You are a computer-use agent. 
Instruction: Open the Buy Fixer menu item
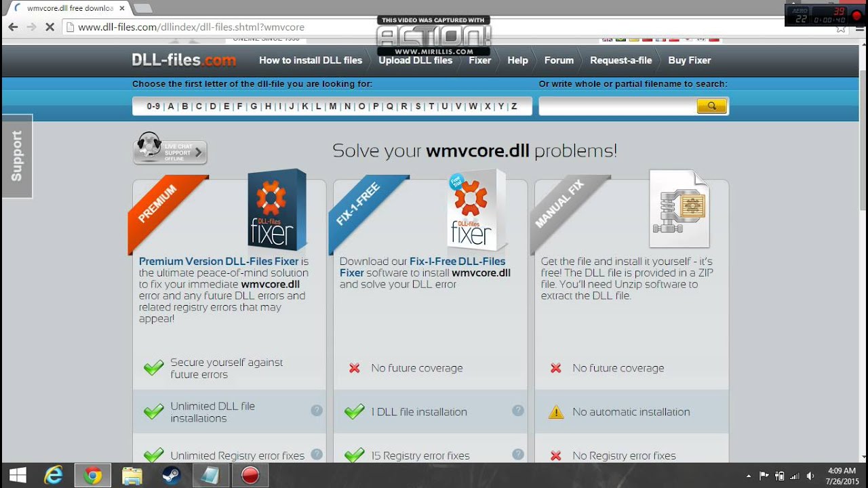690,60
